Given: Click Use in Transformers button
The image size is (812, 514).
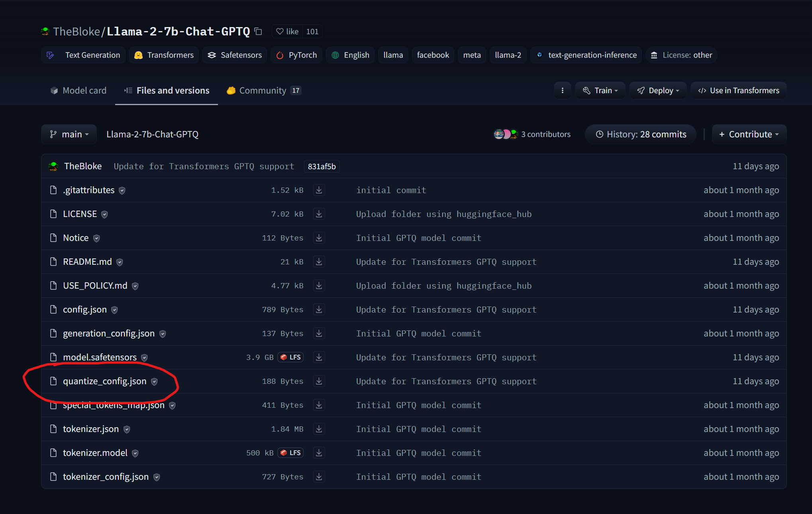Looking at the screenshot, I should 739,90.
